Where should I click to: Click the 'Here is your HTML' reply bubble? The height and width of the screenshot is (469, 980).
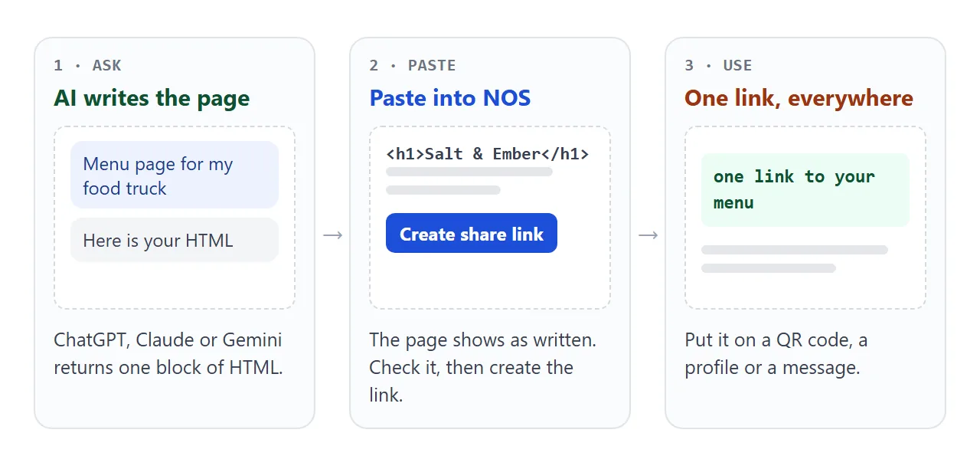pyautogui.click(x=175, y=240)
